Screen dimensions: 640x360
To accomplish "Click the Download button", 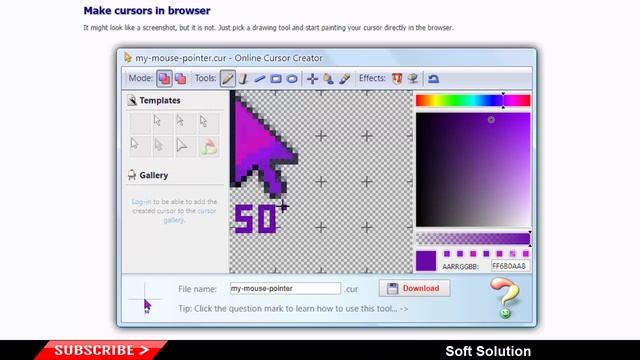I will coord(414,288).
